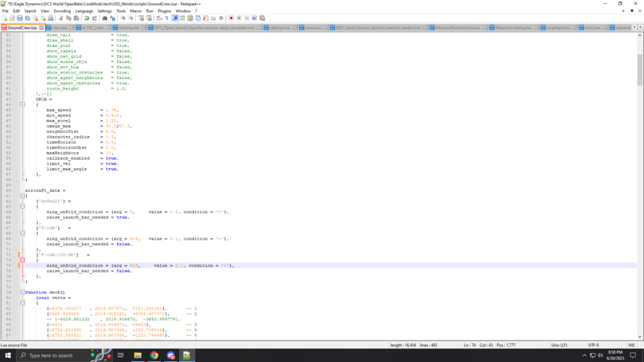Click the vertical scrollbar thumb
Image resolution: width=644 pixels, height=362 pixels.
(x=639, y=70)
